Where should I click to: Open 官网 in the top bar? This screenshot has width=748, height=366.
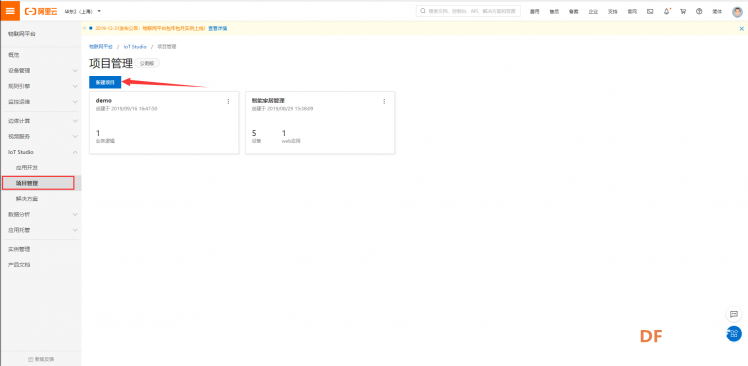(x=632, y=11)
